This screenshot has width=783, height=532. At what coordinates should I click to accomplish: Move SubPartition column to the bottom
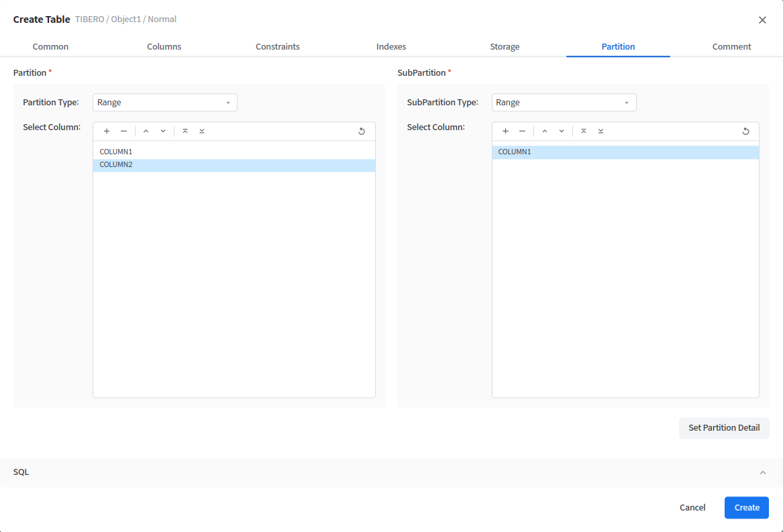point(601,131)
